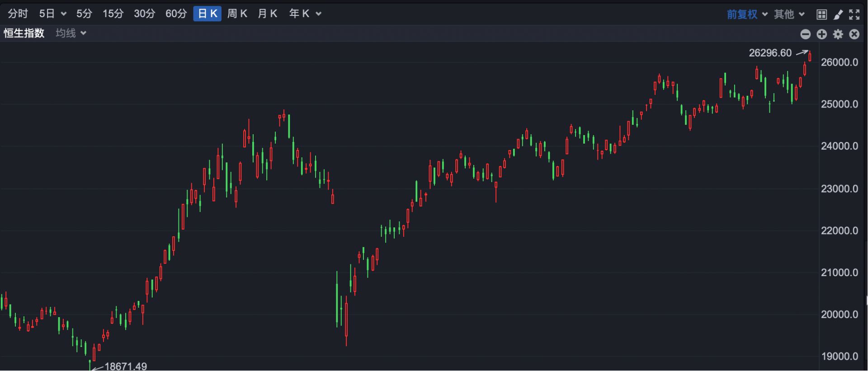Expand the 前复权 adjustment dropdown
Viewport: 868px width, 371px height.
tap(747, 14)
